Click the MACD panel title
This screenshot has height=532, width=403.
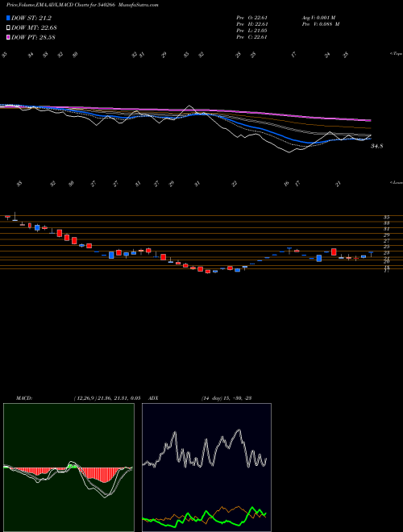click(x=24, y=398)
